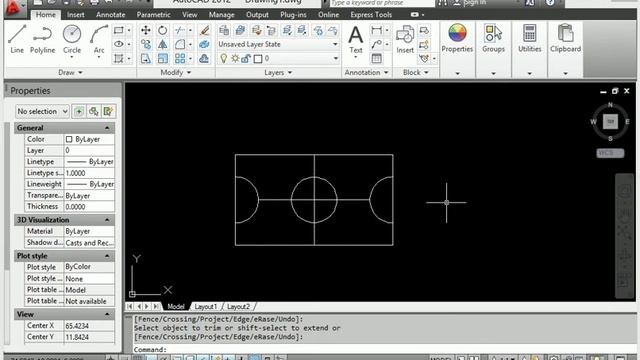Screen dimensions: 640x360
Task: Select the Polyline tool
Action: 42,39
